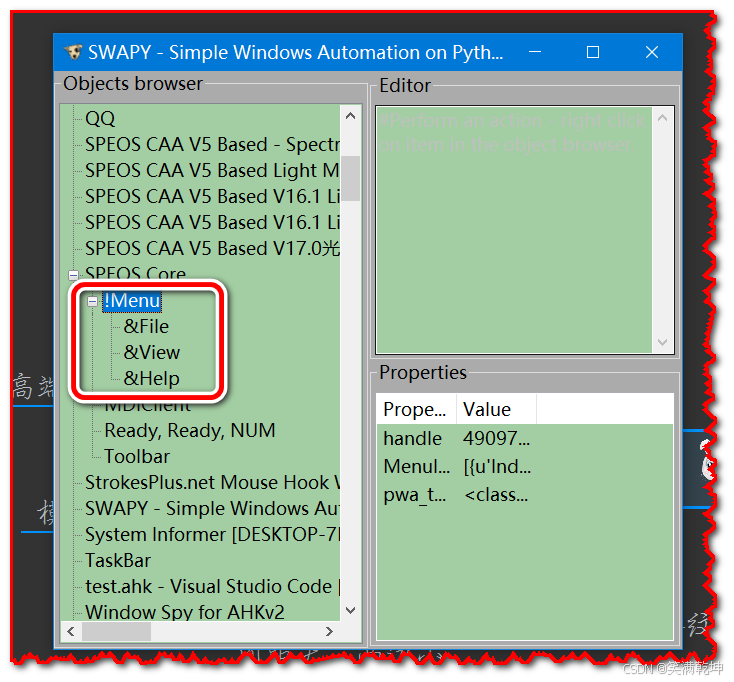Click inside the Editor text area
This screenshot has height=682, width=734.
pyautogui.click(x=514, y=230)
